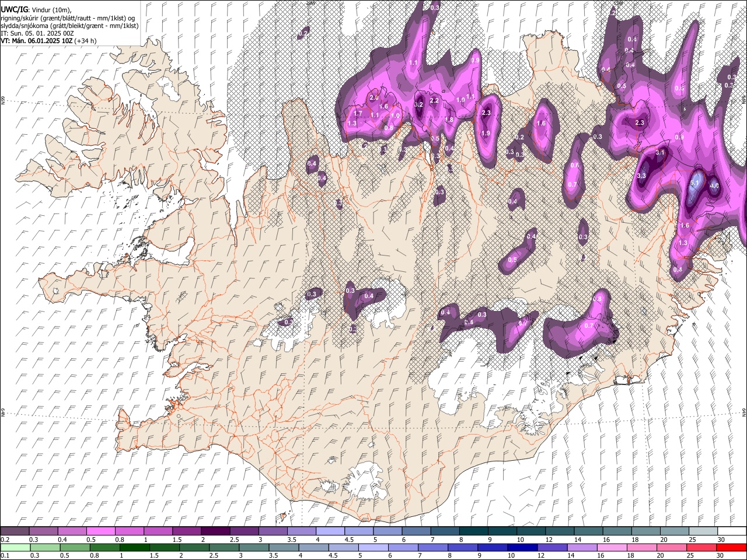Select the darkest purple swatch at 2 in the top legend
This screenshot has width=747, height=560.
click(215, 531)
